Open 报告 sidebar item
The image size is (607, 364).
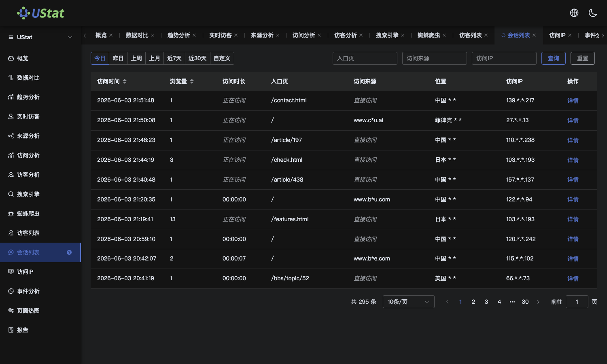pos(40,330)
